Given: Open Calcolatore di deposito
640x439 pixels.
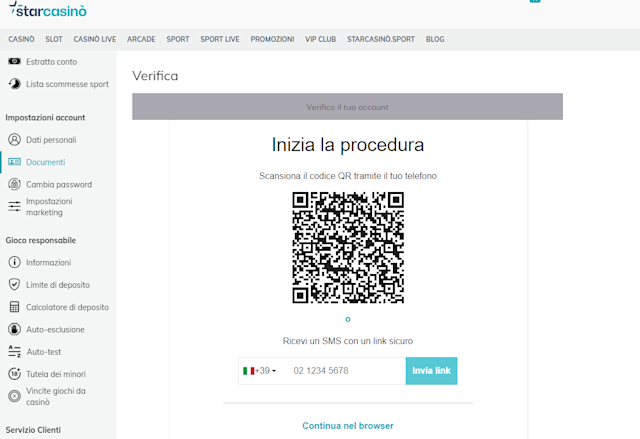Looking at the screenshot, I should point(67,307).
